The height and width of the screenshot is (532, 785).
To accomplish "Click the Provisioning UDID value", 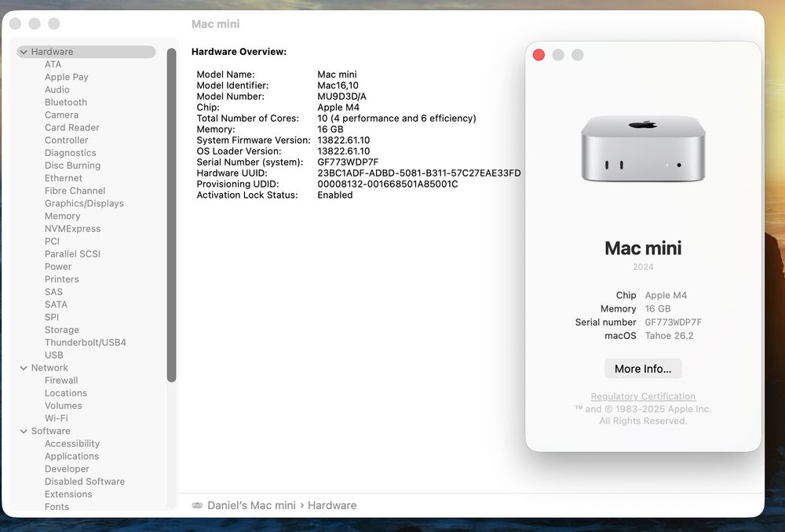I will coord(388,184).
